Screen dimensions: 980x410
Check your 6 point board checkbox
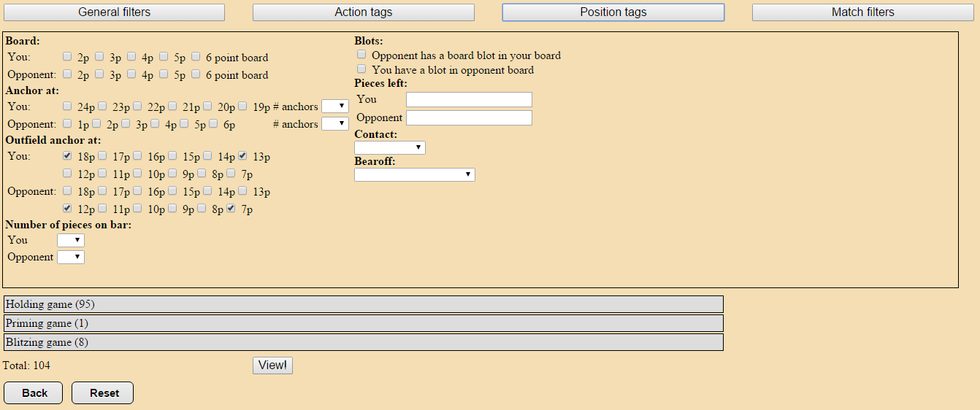[x=196, y=57]
